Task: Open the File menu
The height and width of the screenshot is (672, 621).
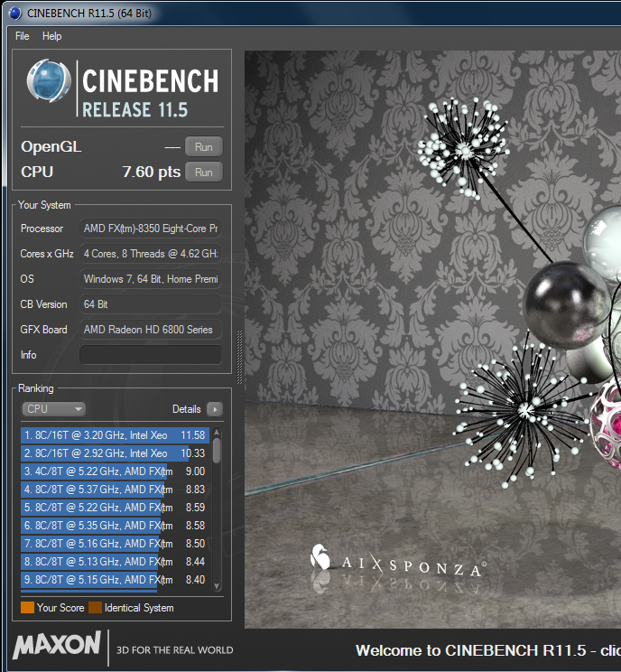Action: click(23, 36)
